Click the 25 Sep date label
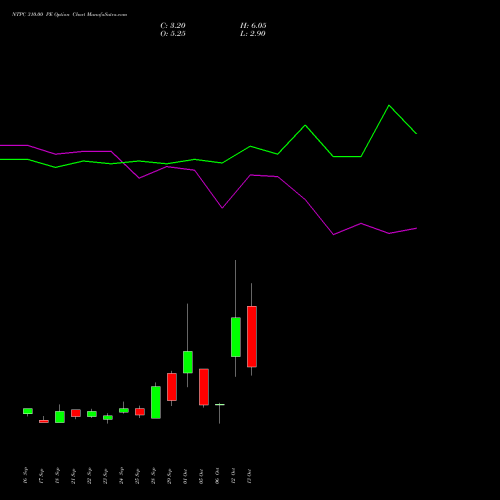Screen dimensions: 500x500 coord(137,475)
